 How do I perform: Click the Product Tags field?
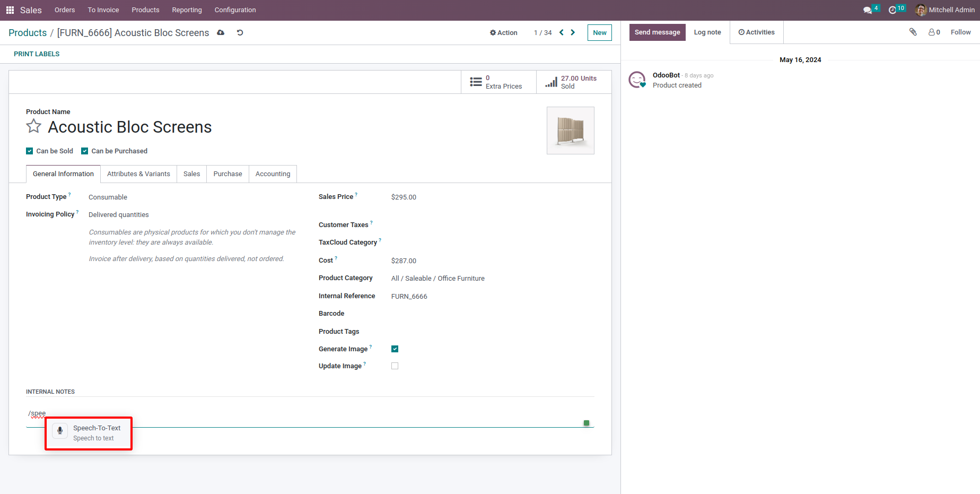[x=493, y=332]
